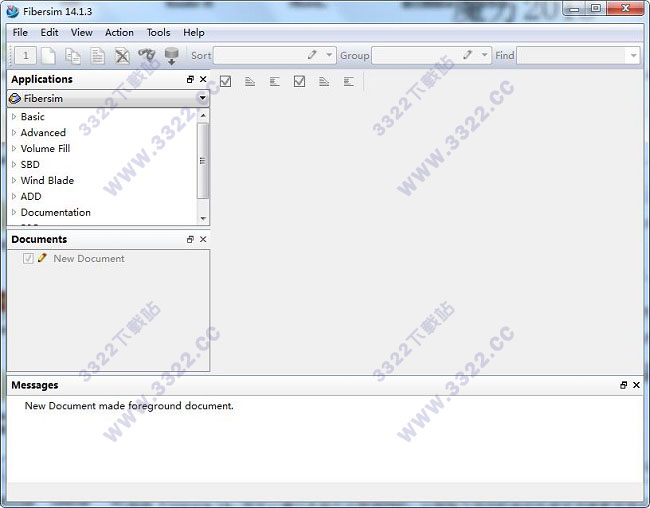The height and width of the screenshot is (508, 650).
Task: Select New Document in the Documents list
Action: [89, 258]
